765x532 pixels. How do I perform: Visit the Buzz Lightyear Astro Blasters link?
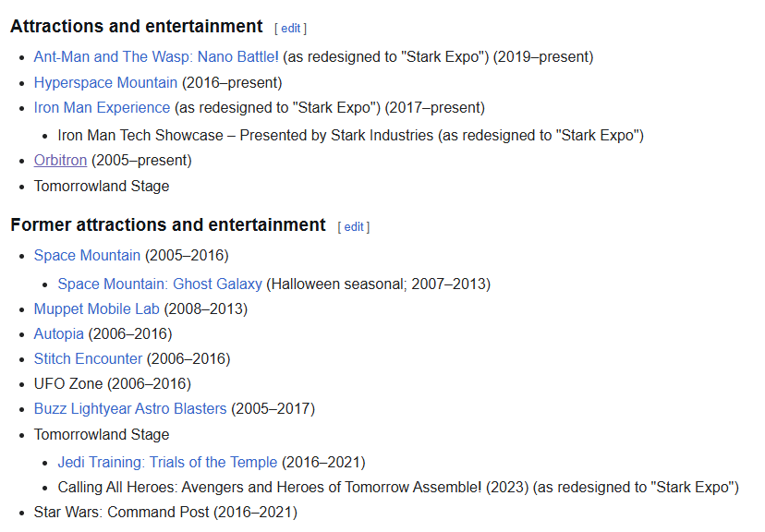click(x=130, y=408)
